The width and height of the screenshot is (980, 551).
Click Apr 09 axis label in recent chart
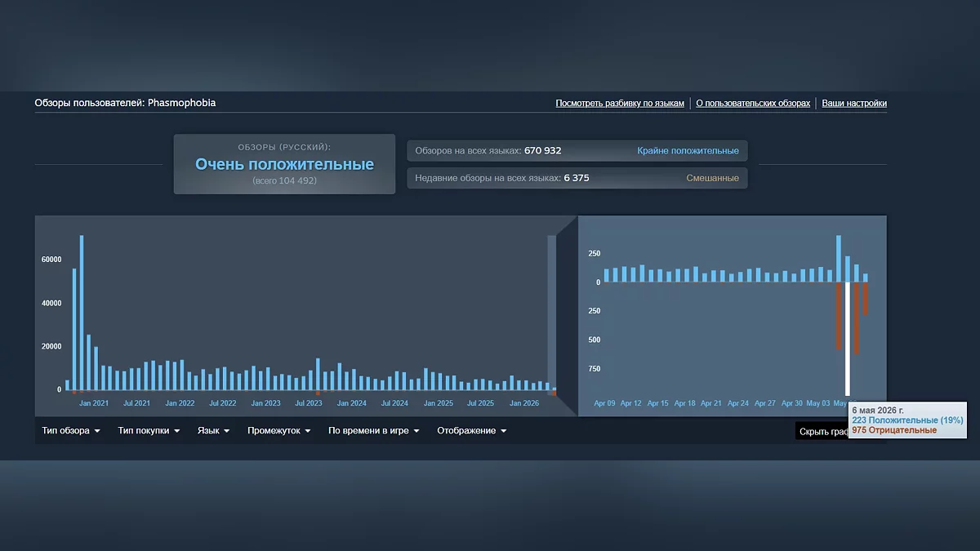point(605,403)
